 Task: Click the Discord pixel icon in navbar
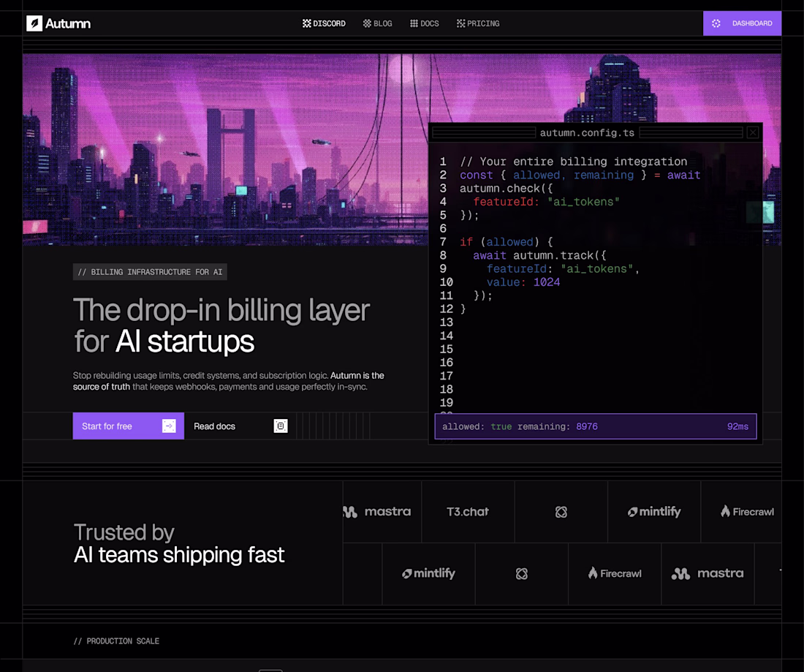point(307,23)
